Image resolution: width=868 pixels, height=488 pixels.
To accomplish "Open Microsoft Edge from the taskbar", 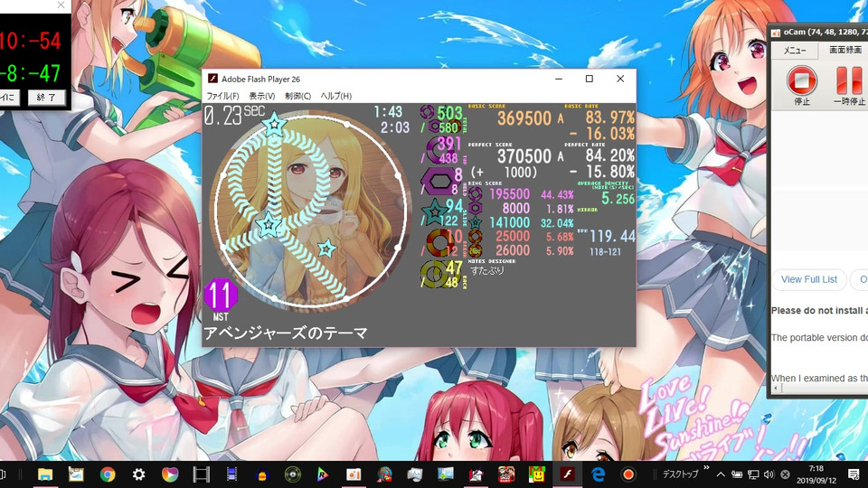I will [598, 474].
